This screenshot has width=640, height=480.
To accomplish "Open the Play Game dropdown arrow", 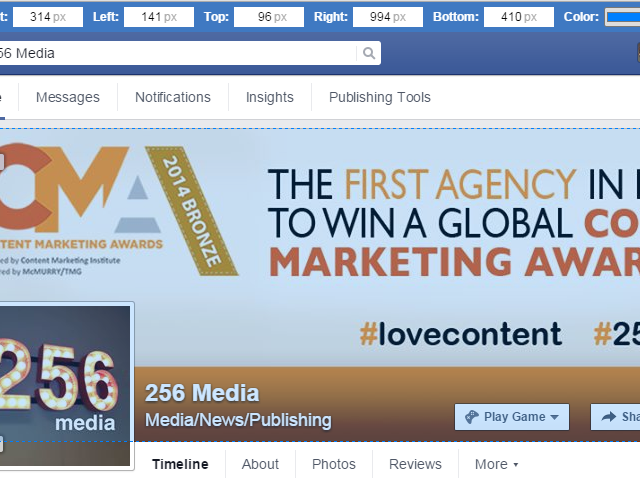I will point(554,417).
